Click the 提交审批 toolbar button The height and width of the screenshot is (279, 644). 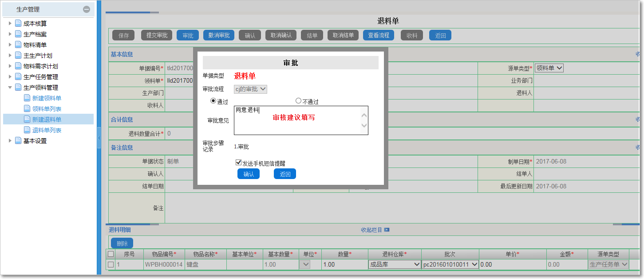pos(156,35)
